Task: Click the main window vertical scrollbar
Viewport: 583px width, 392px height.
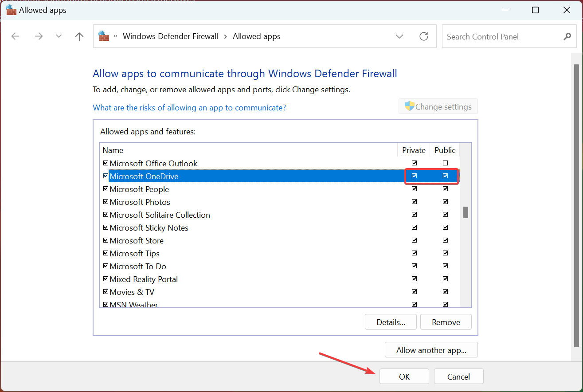Action: (x=576, y=205)
